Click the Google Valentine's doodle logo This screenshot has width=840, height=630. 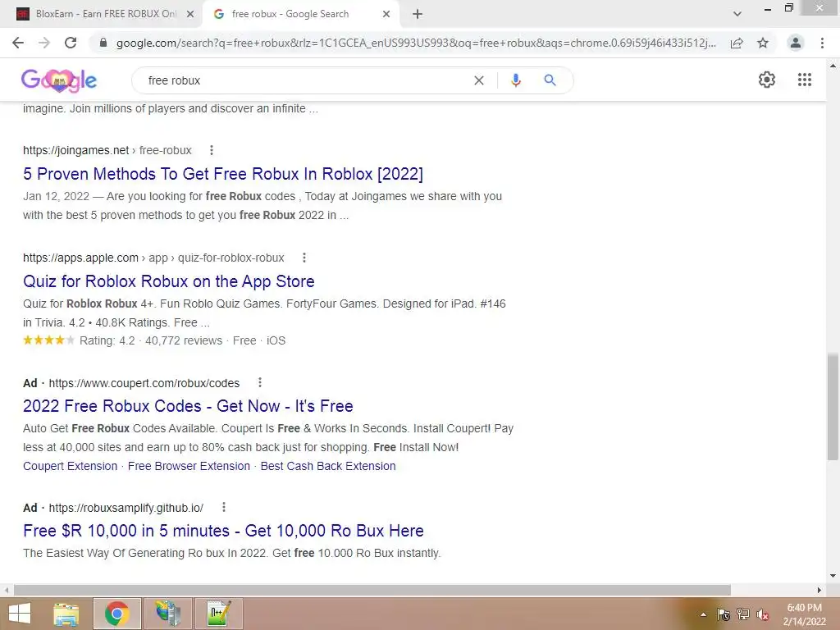59,80
